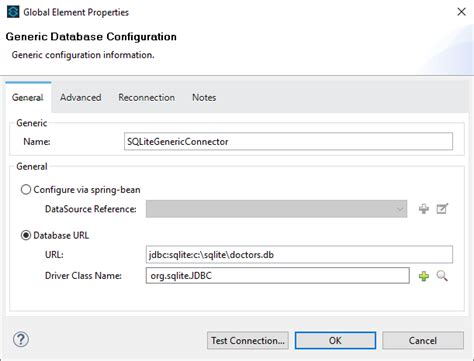Confirm with the OK button
474x361 pixels.
point(335,340)
